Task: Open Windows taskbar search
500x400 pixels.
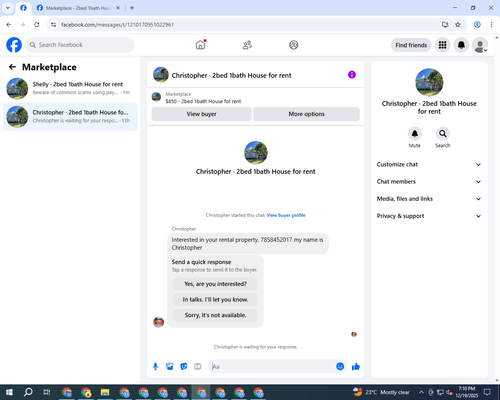Action: [x=28, y=392]
